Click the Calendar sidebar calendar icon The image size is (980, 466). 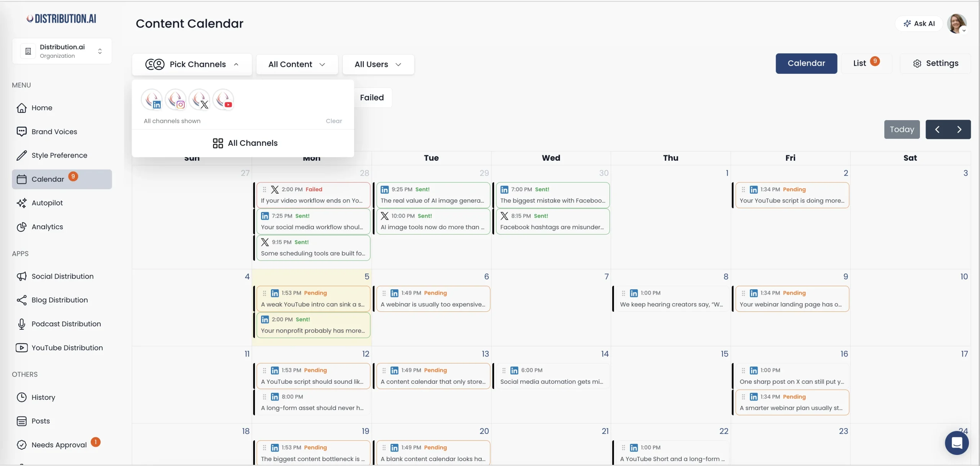tap(22, 179)
